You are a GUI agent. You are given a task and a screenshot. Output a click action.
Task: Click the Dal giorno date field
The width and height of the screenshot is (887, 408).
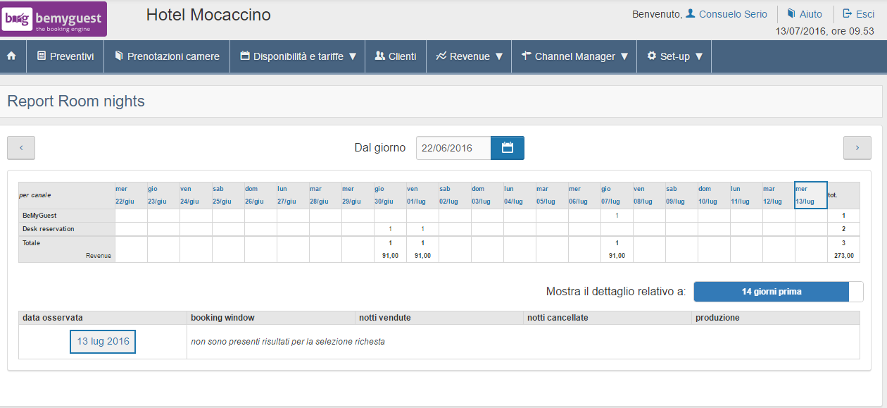point(453,148)
